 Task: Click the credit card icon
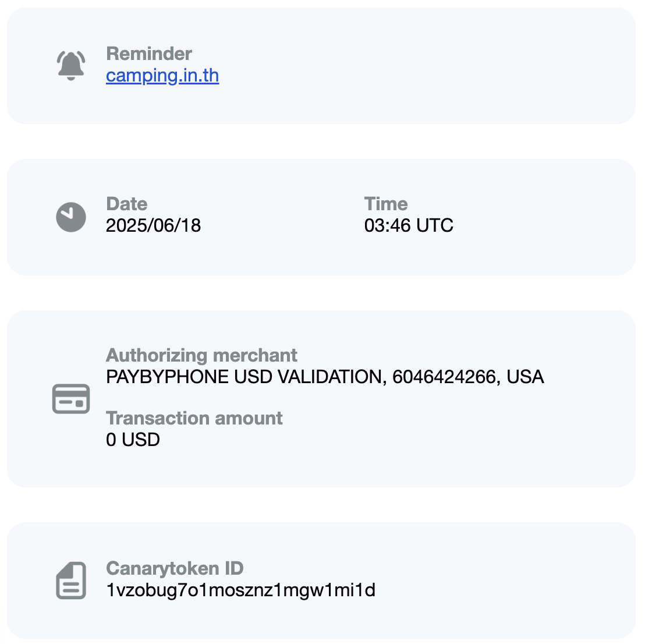[71, 399]
